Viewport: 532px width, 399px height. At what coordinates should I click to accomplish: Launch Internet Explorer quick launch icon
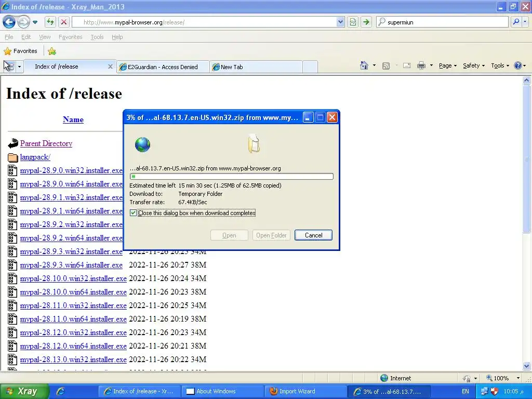pos(60,391)
